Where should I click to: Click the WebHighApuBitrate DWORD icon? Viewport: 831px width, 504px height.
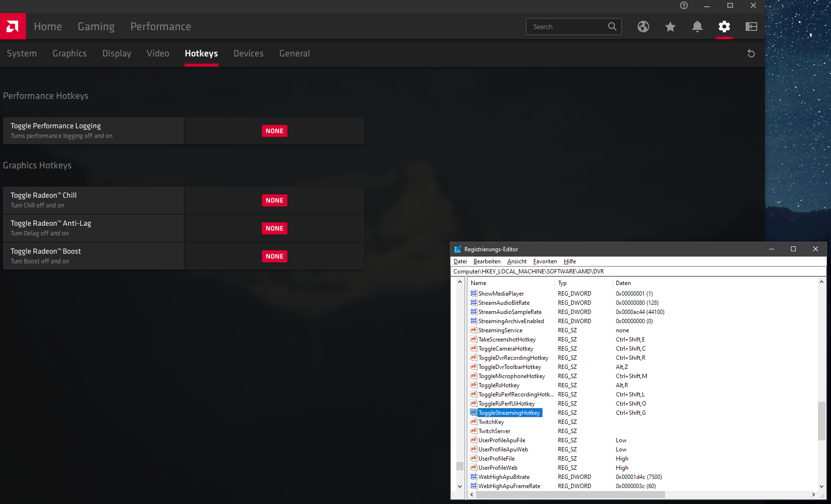pyautogui.click(x=474, y=477)
